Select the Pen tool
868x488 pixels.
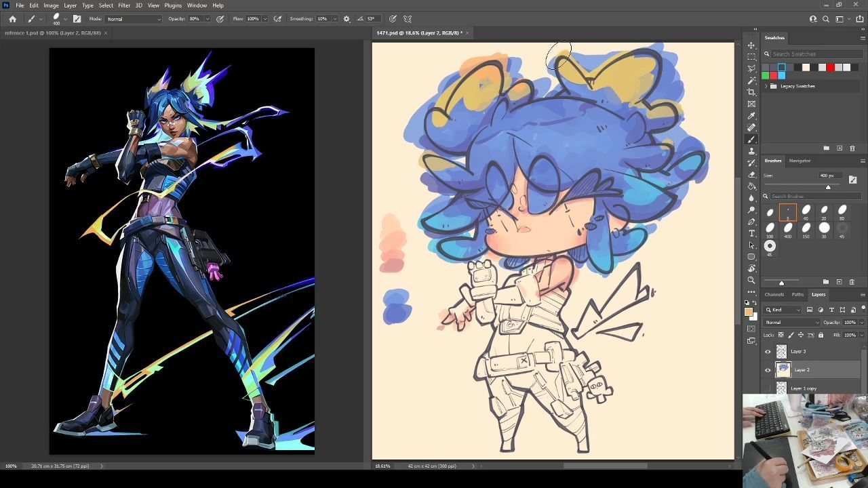pyautogui.click(x=751, y=222)
